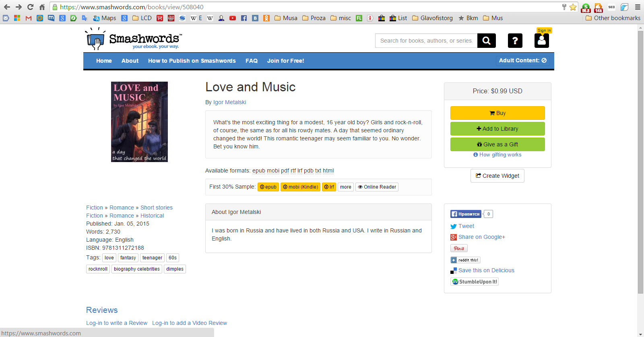This screenshot has height=337, width=644.
Task: Open the Facebook bookmark icon
Action: tap(244, 18)
